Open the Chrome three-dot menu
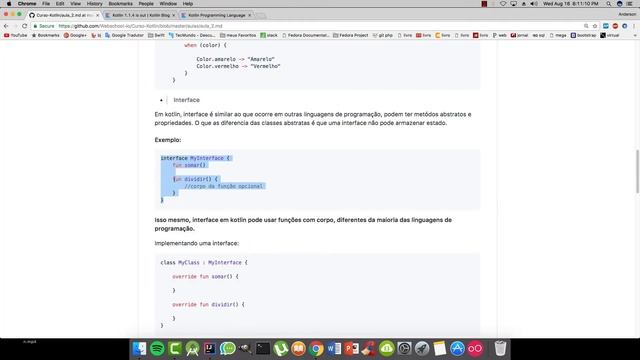640x360 pixels. click(x=634, y=26)
